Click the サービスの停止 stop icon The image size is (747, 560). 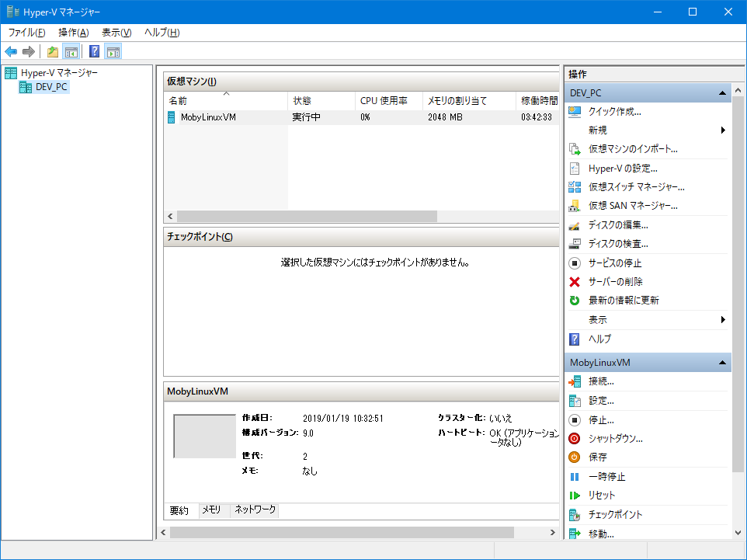click(575, 263)
